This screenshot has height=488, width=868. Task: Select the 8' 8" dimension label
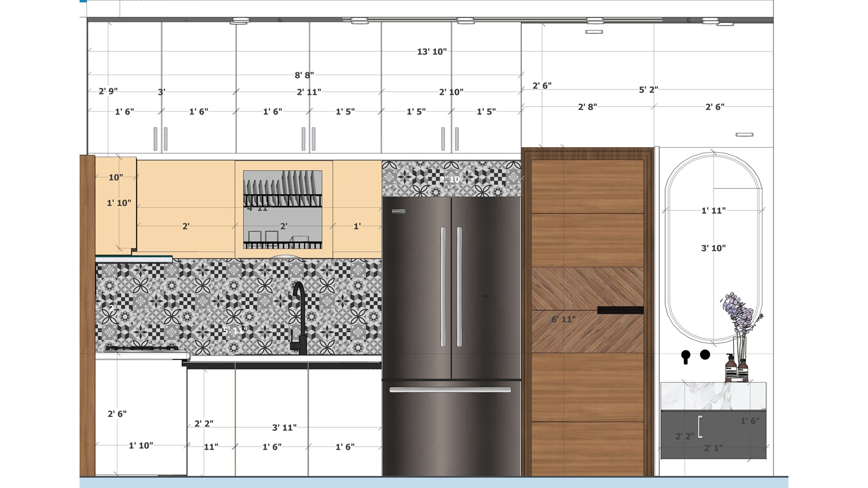click(x=304, y=75)
